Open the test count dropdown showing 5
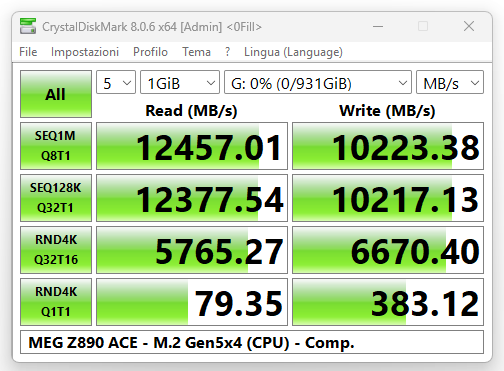Screen dimensions: 504x371 point(116,82)
